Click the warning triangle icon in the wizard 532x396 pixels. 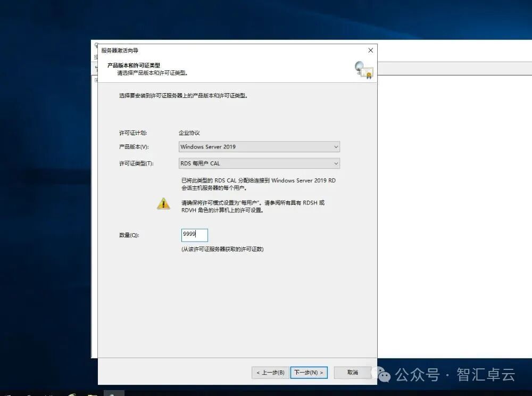click(x=163, y=203)
